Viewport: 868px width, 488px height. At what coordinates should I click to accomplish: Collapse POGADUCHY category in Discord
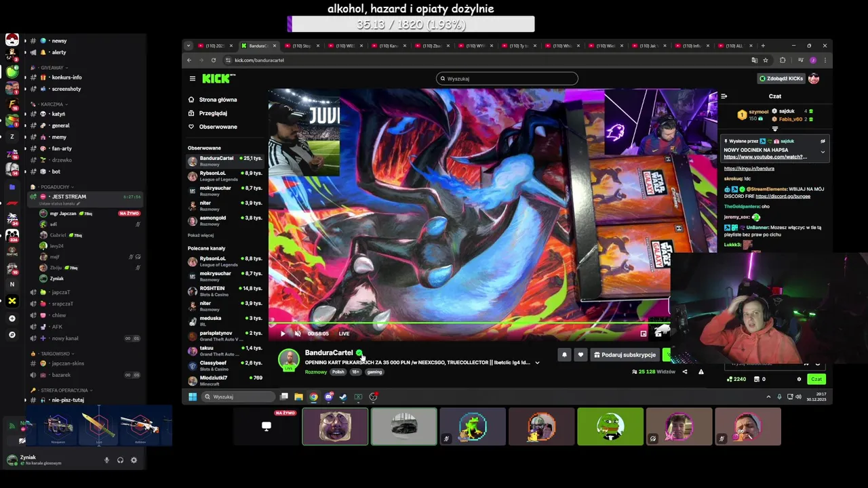[55, 186]
